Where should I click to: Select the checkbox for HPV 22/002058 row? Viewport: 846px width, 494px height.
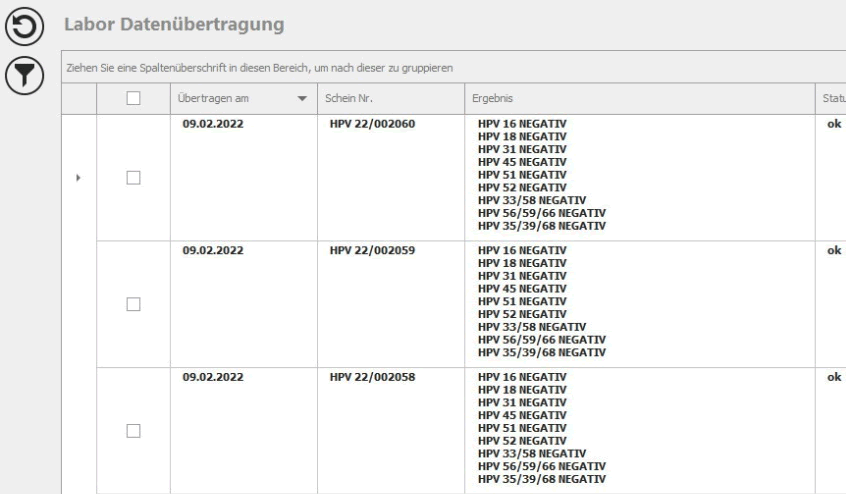(132, 430)
